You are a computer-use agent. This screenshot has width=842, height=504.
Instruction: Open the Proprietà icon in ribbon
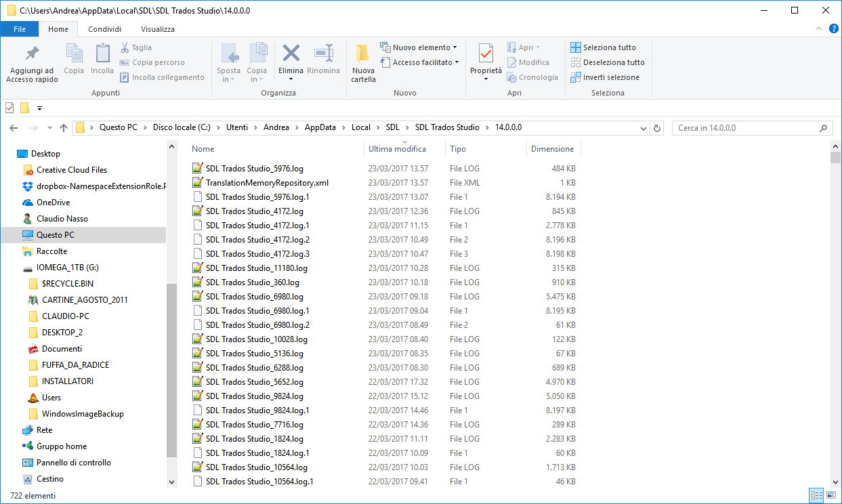486,54
